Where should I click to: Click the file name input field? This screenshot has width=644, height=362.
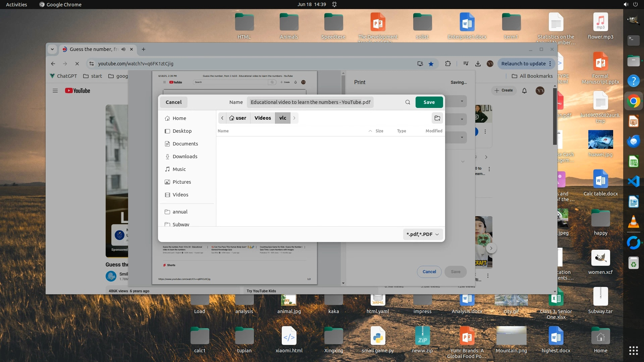[x=310, y=102]
